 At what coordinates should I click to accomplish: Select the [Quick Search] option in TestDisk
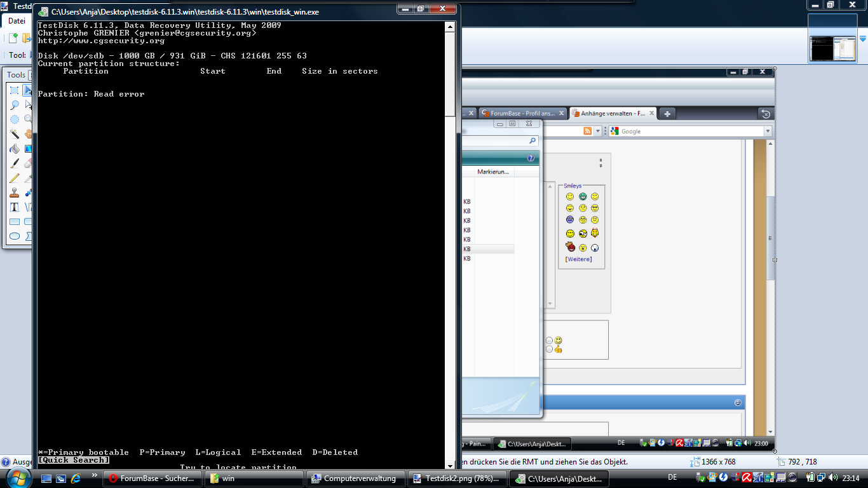point(74,460)
